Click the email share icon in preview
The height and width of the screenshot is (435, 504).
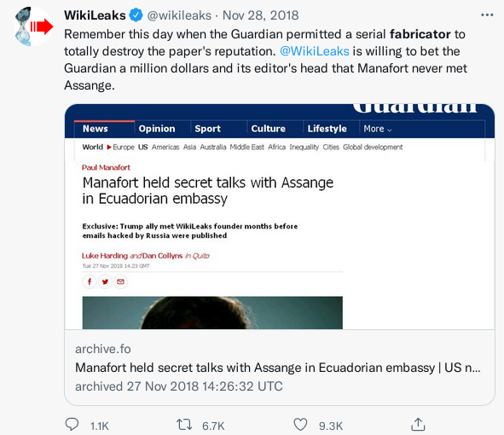[120, 281]
